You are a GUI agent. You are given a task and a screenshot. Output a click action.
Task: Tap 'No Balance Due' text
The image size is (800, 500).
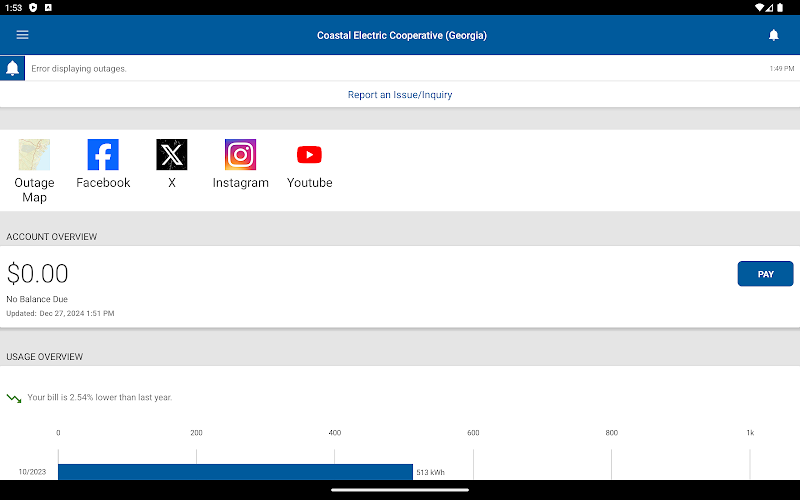coord(37,299)
